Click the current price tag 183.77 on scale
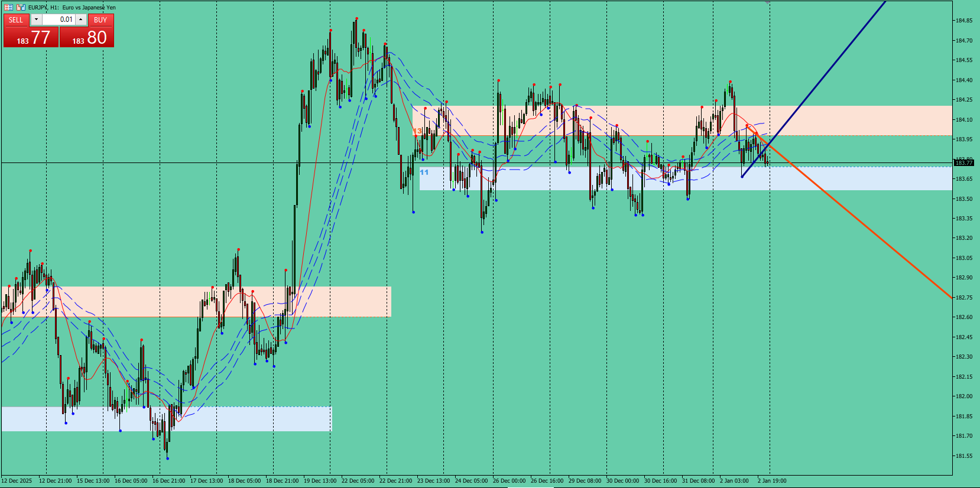Screen dimensions: 980x488 963,162
